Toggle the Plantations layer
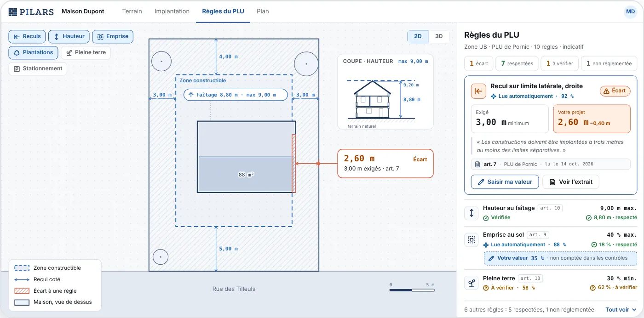 tap(34, 53)
